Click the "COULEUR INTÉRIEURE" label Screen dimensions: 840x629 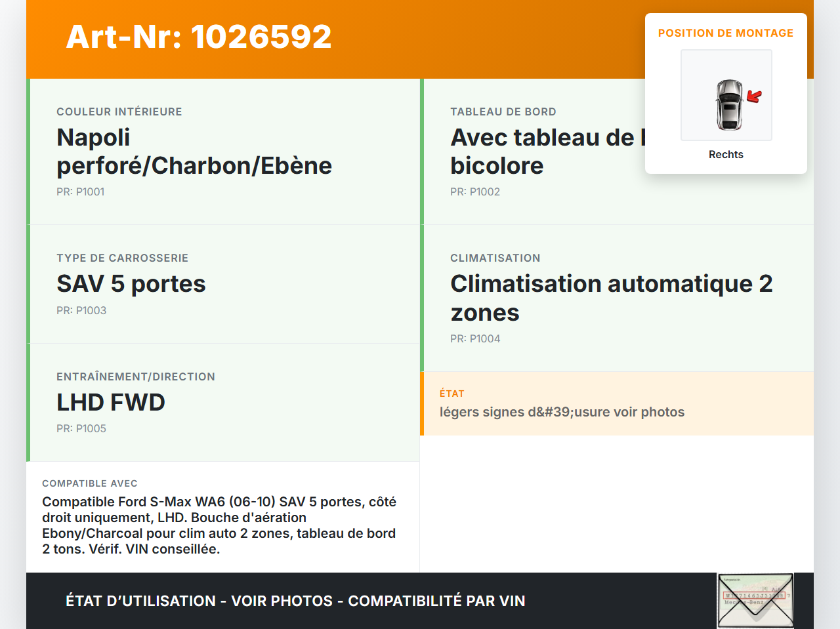pos(119,112)
